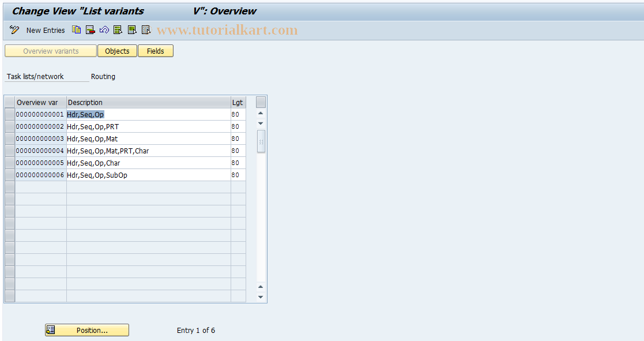
Task: Click variant number 000000000006 cell
Action: coord(41,175)
